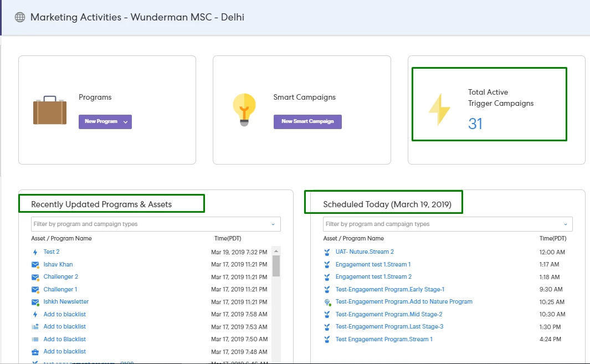Open Test-Engagement Program.Mid Stage-2 link
Screen dimensions: 590x364
tap(389, 314)
